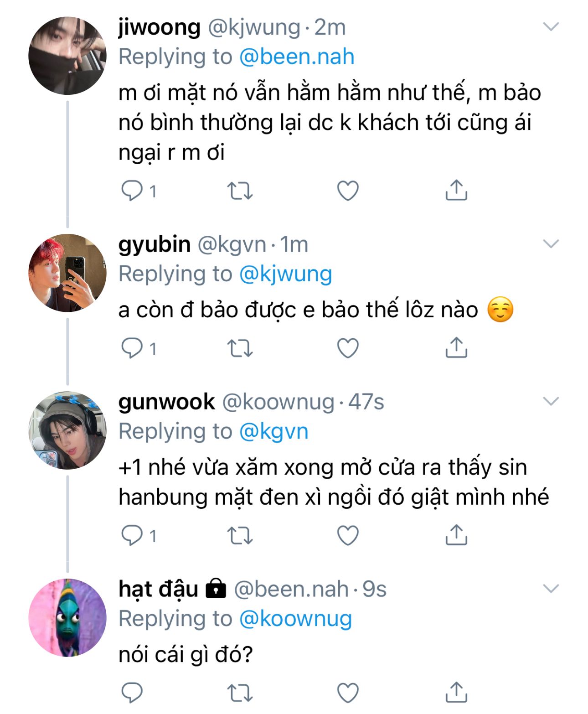Click reply icon on gyubin's tweet
Image resolution: width=588 pixels, height=714 pixels.
132,348
